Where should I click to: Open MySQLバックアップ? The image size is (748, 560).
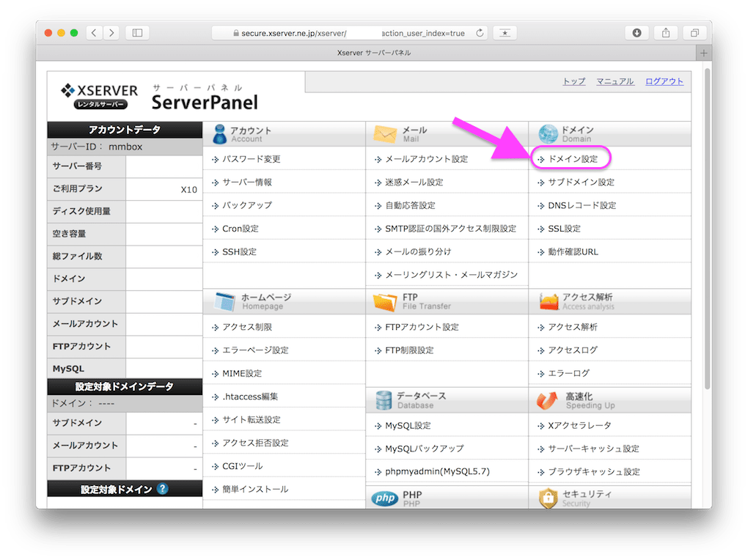click(424, 449)
